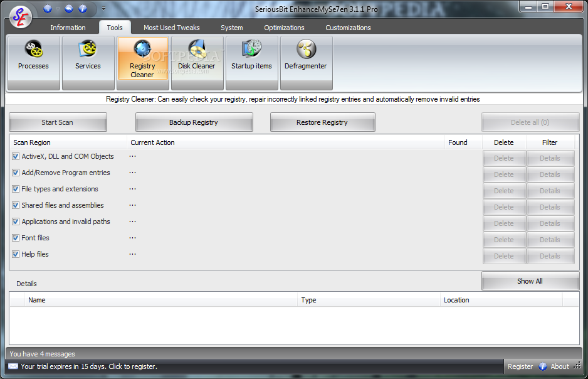The width and height of the screenshot is (588, 379).
Task: Open small dropdown arrow beside first quick-access icon
Action: (58, 9)
